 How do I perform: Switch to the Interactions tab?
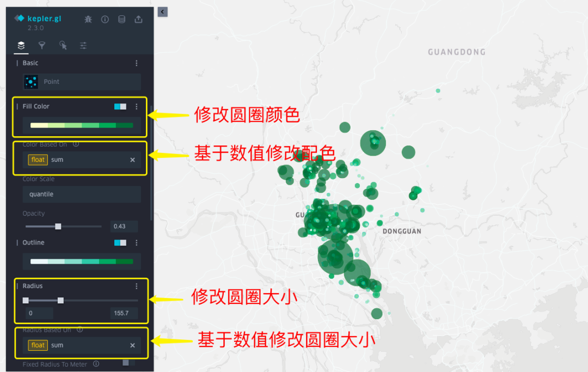pyautogui.click(x=63, y=45)
